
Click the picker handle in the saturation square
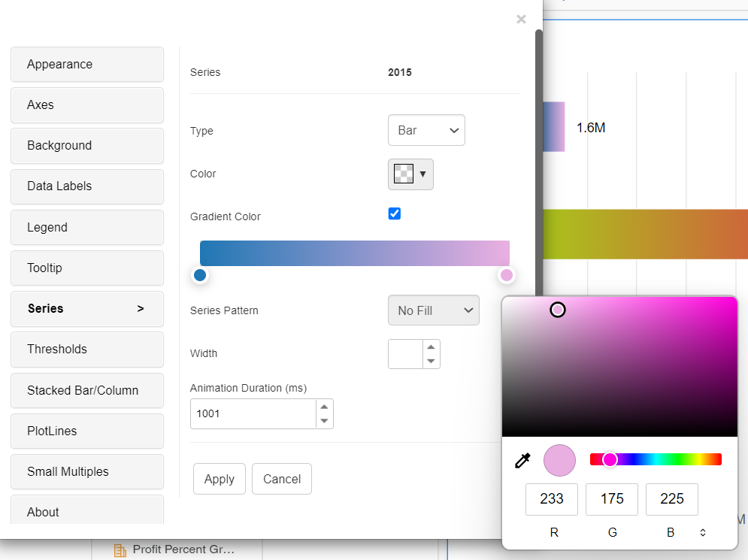pos(558,309)
